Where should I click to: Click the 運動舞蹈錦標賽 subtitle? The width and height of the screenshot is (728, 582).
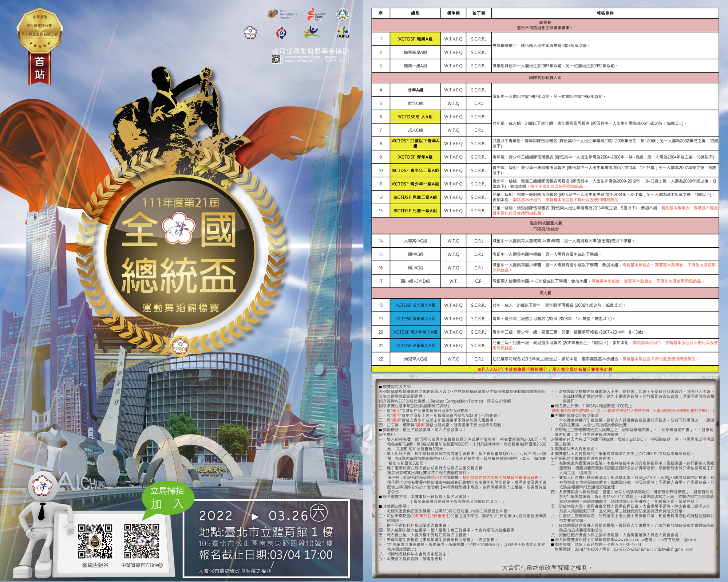click(x=181, y=308)
